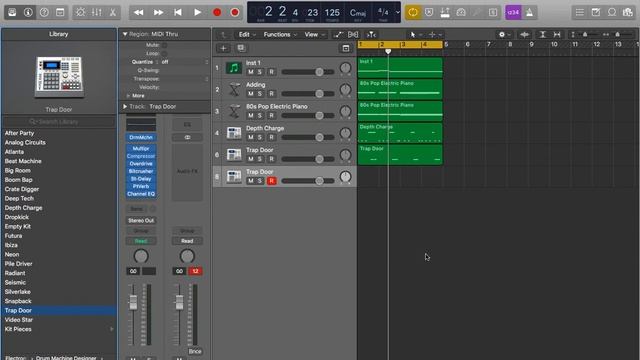This screenshot has width=640, height=360.
Task: Open the Edit menu in tracks area
Action: (247, 35)
